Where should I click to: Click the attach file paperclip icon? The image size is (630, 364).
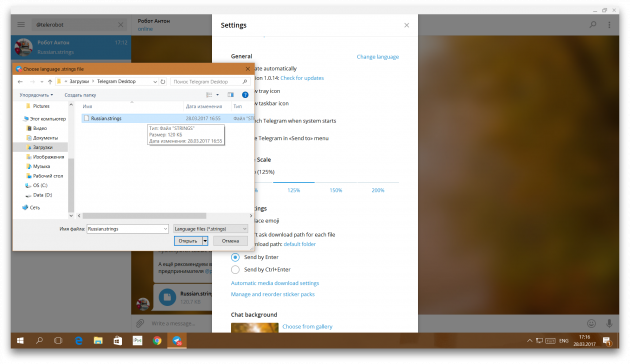coord(140,323)
